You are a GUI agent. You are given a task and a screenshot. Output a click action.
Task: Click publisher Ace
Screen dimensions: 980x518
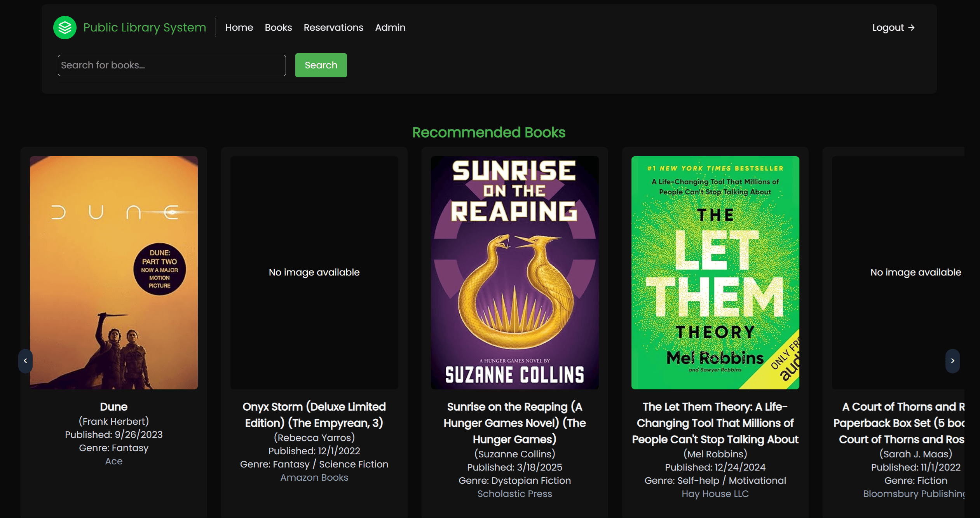click(114, 461)
